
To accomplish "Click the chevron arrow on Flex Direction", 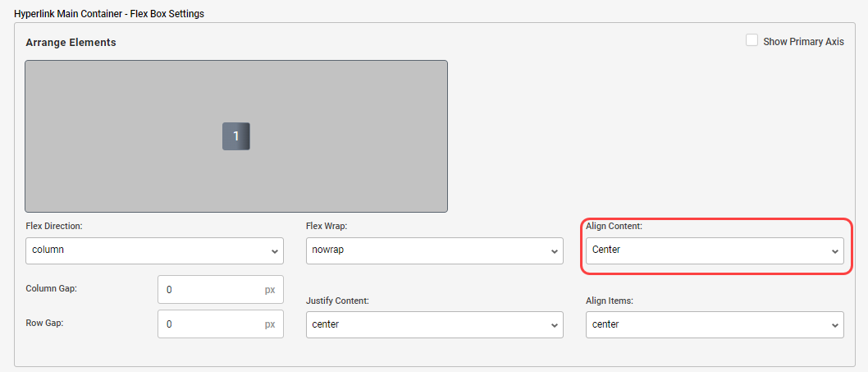I will pyautogui.click(x=274, y=251).
